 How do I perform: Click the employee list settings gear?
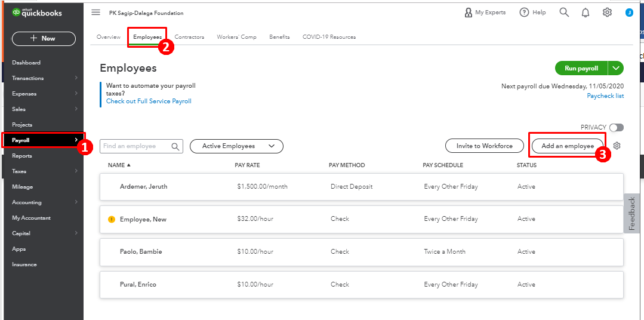click(x=617, y=146)
